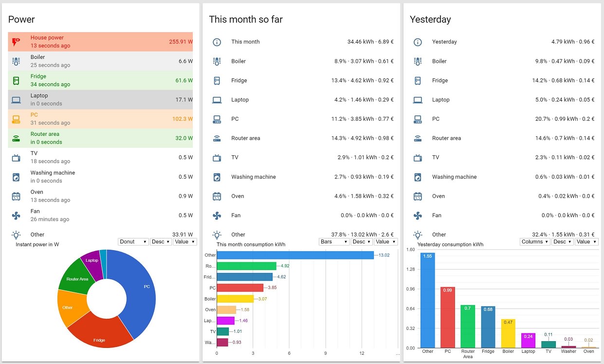The image size is (604, 364).
Task: Open the Columns dropdown in Yesterday panel
Action: pos(534,241)
